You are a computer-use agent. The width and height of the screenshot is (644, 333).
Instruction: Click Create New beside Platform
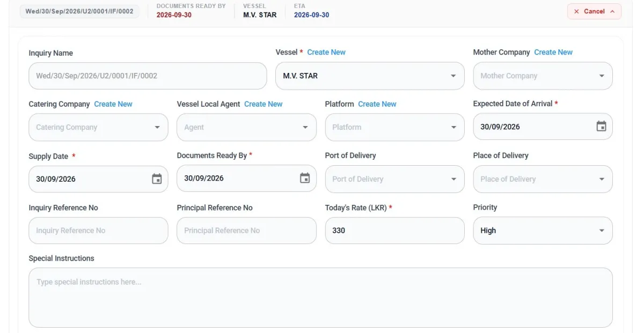(x=377, y=104)
